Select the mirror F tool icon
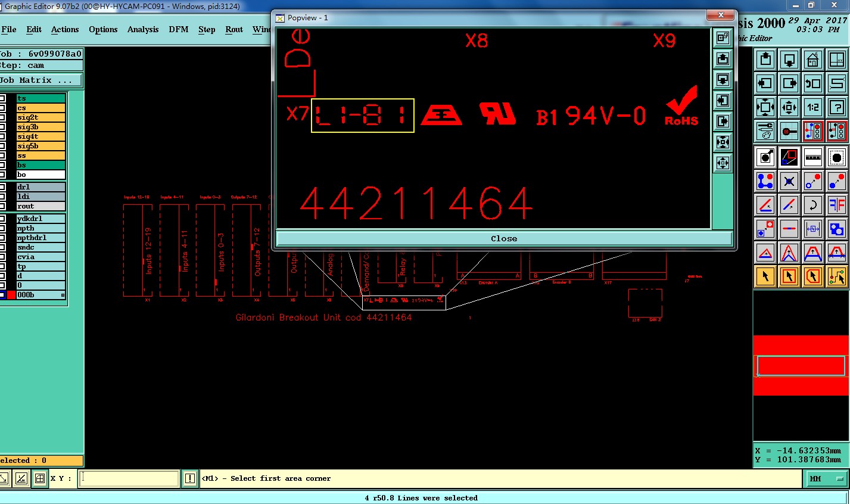The height and width of the screenshot is (504, 850). tap(837, 205)
